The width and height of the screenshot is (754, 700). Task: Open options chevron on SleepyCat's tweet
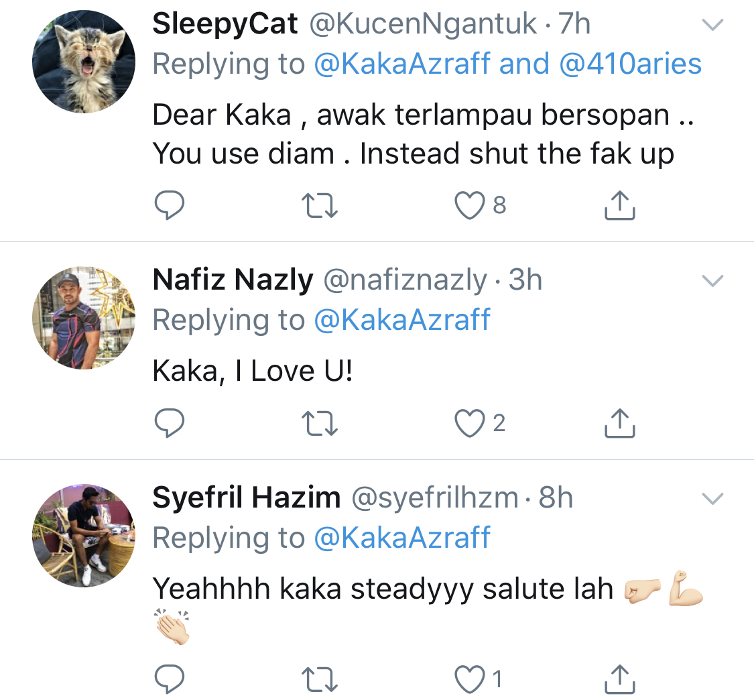712,25
